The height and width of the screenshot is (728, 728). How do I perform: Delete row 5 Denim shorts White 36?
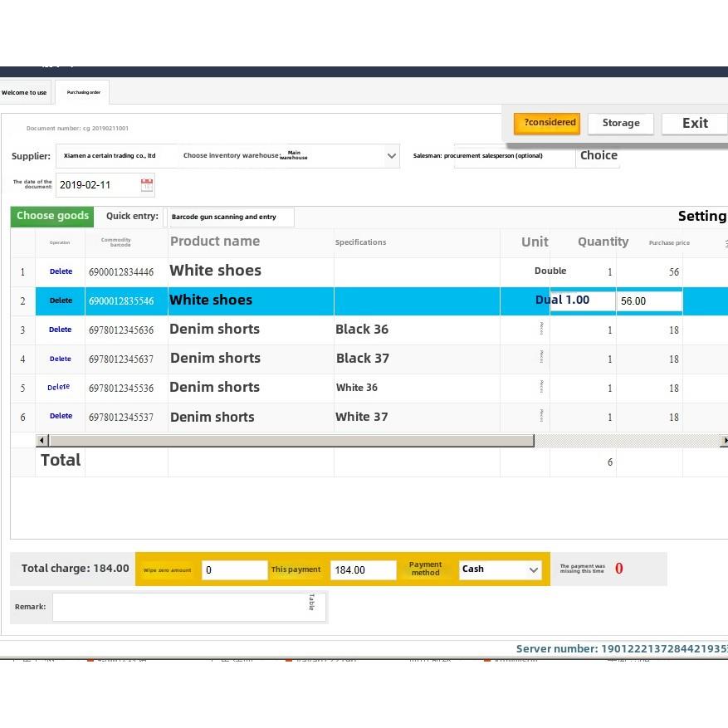(x=58, y=387)
